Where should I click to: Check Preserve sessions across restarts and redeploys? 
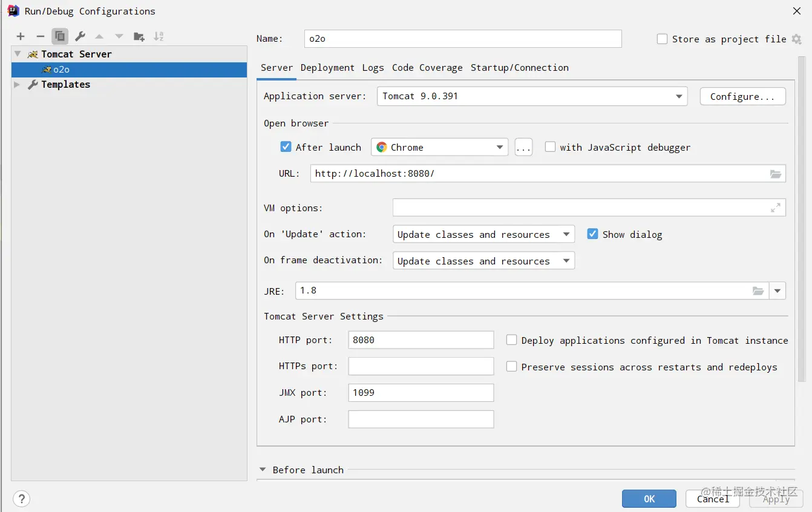click(511, 366)
